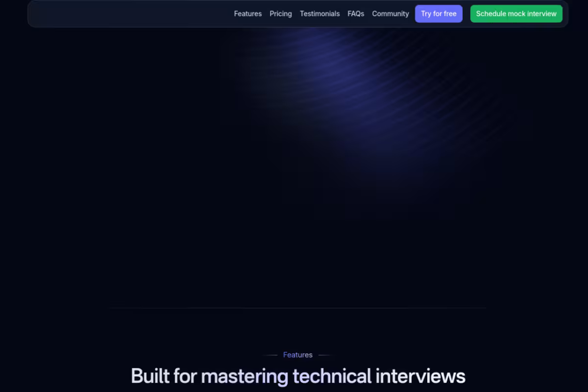Click 'Built for mastering technical interviews' heading

click(x=298, y=376)
